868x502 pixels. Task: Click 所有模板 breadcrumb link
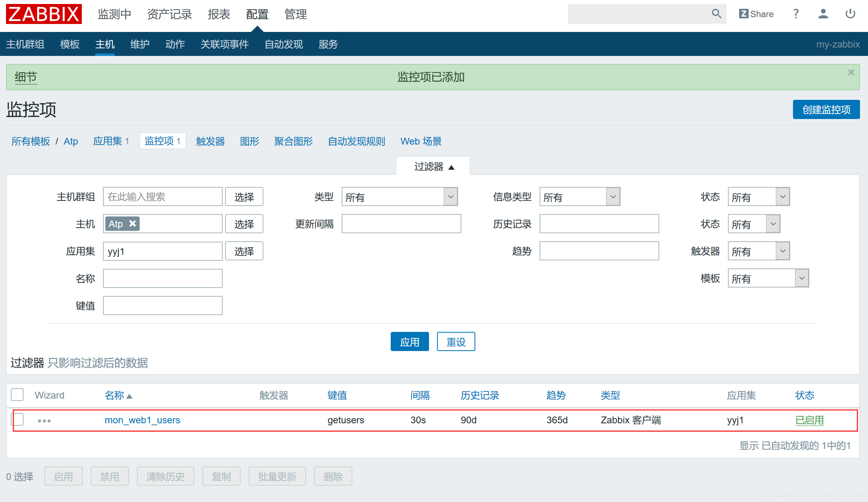tap(31, 141)
